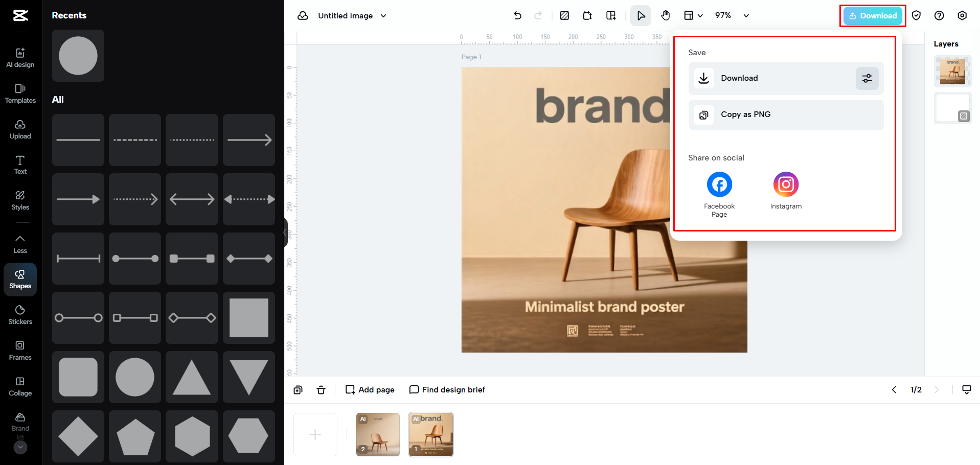This screenshot has width=980, height=465.
Task: Insert the double-headed arrow shape
Action: (x=192, y=199)
